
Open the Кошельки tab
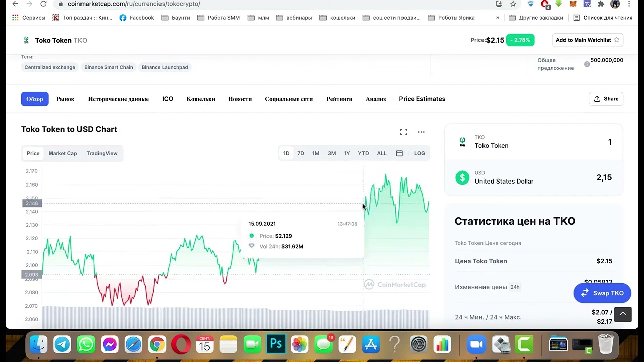[x=201, y=99]
